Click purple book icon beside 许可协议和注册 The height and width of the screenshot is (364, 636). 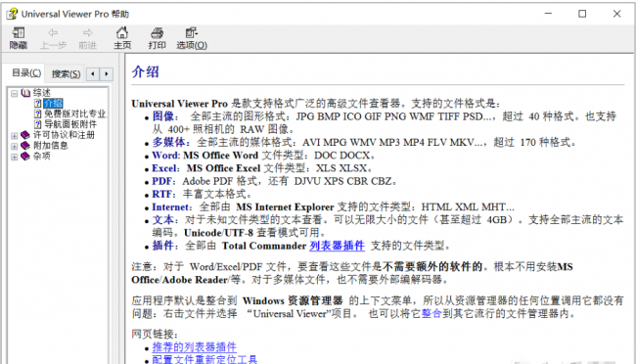click(25, 135)
